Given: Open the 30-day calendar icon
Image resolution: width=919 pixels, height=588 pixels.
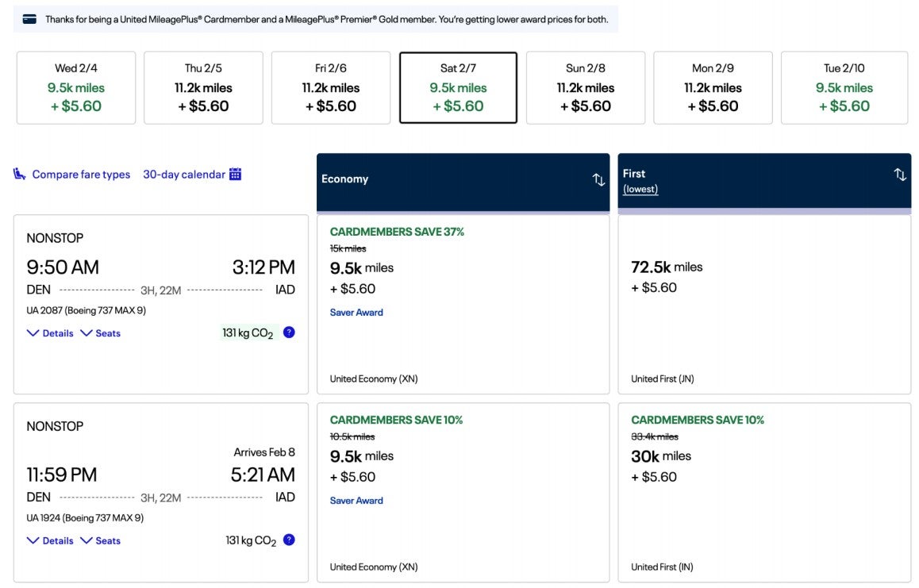Looking at the screenshot, I should pyautogui.click(x=234, y=173).
